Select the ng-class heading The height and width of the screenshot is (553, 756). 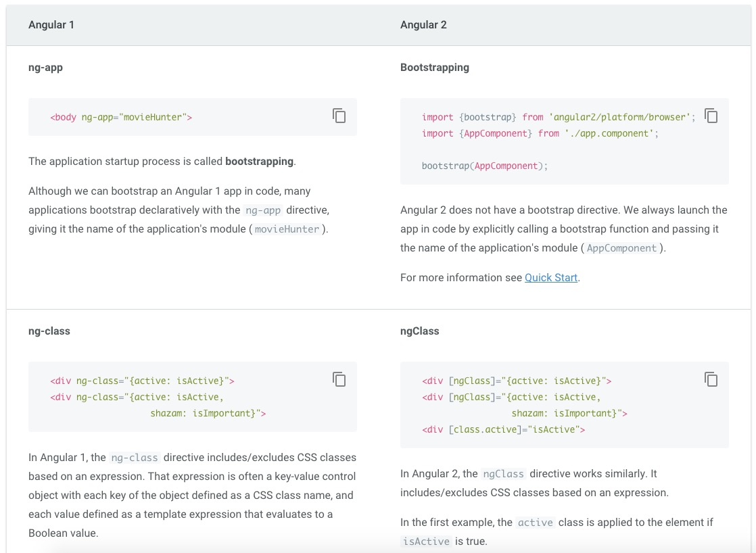click(49, 331)
